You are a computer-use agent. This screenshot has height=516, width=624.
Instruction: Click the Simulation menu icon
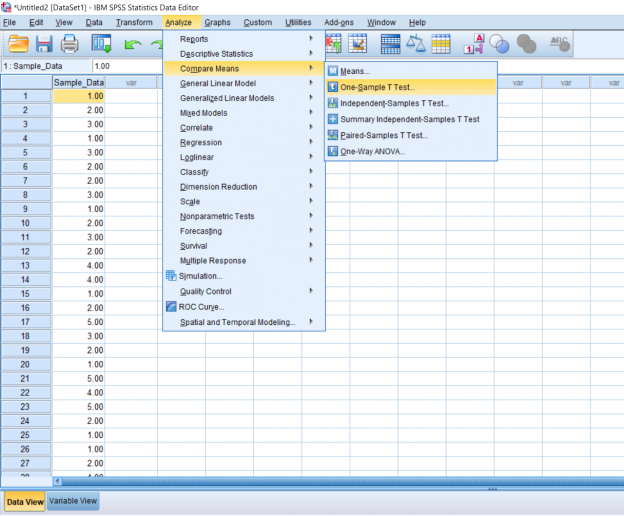[x=171, y=276]
